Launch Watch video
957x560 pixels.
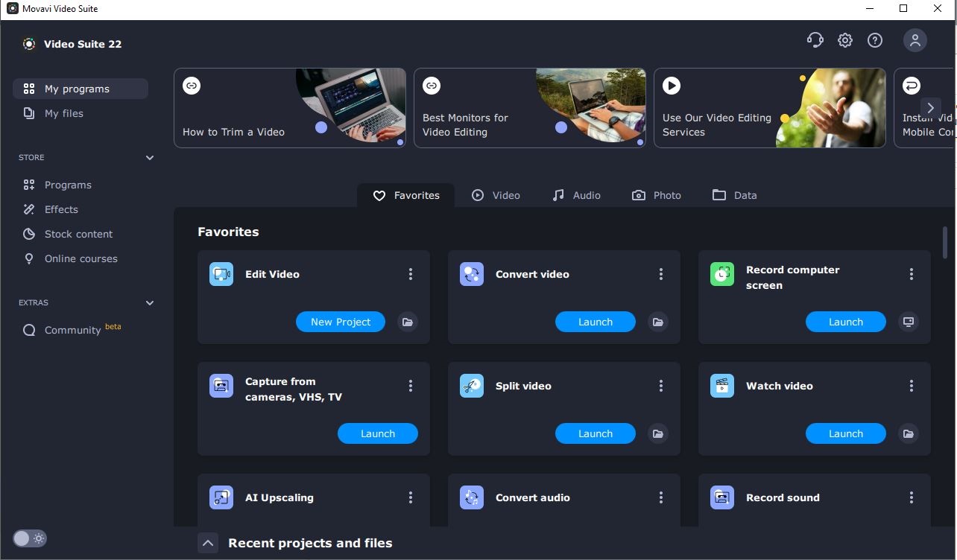click(x=846, y=433)
